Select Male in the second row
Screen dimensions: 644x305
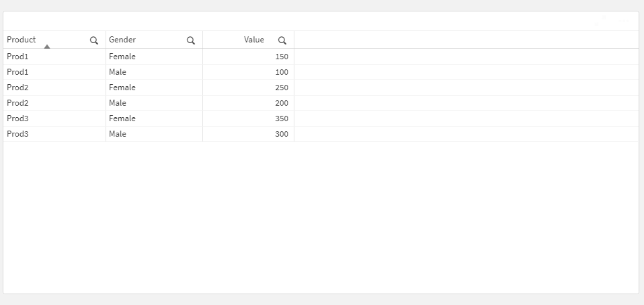tap(118, 72)
